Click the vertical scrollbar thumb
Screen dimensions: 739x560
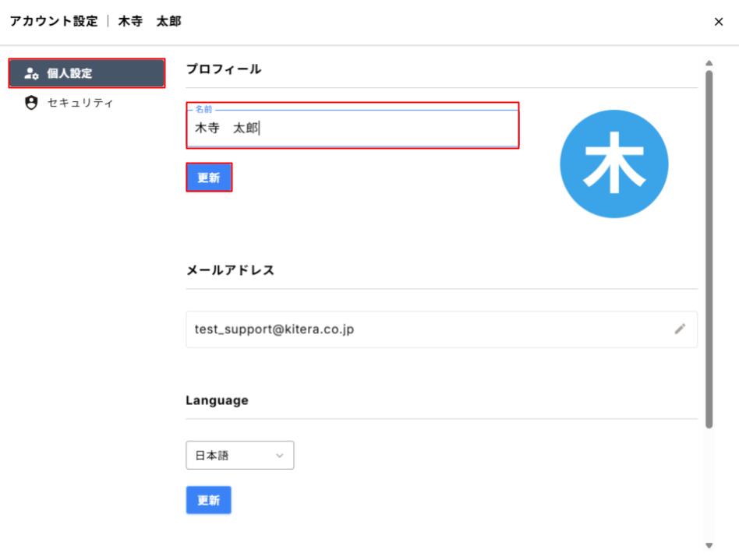coord(709,249)
